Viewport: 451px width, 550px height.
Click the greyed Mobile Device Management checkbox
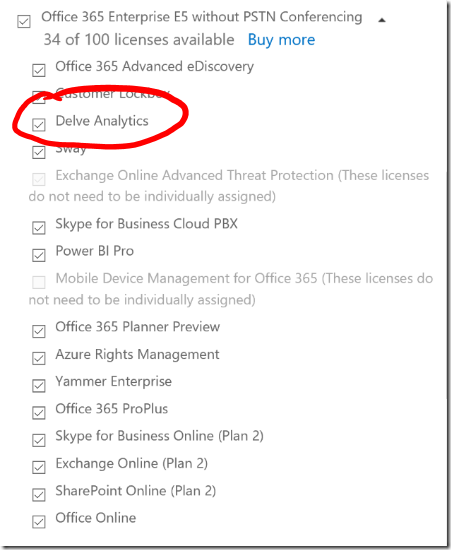coord(39,282)
